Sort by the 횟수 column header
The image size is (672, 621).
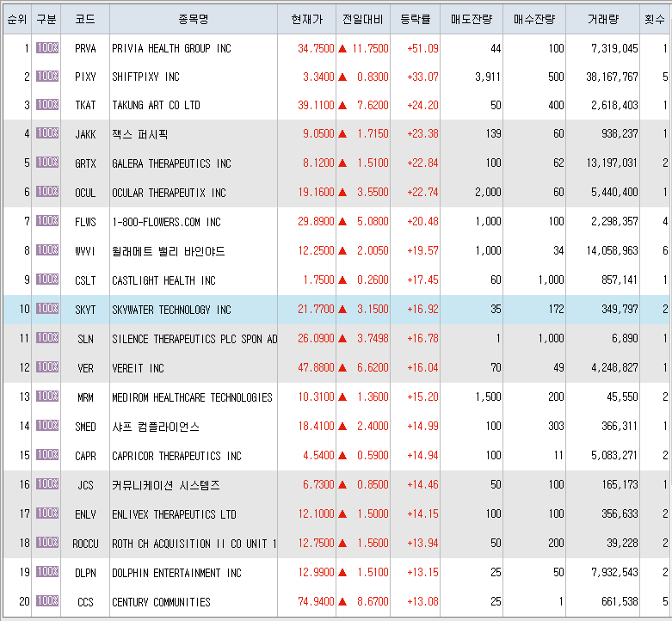655,19
